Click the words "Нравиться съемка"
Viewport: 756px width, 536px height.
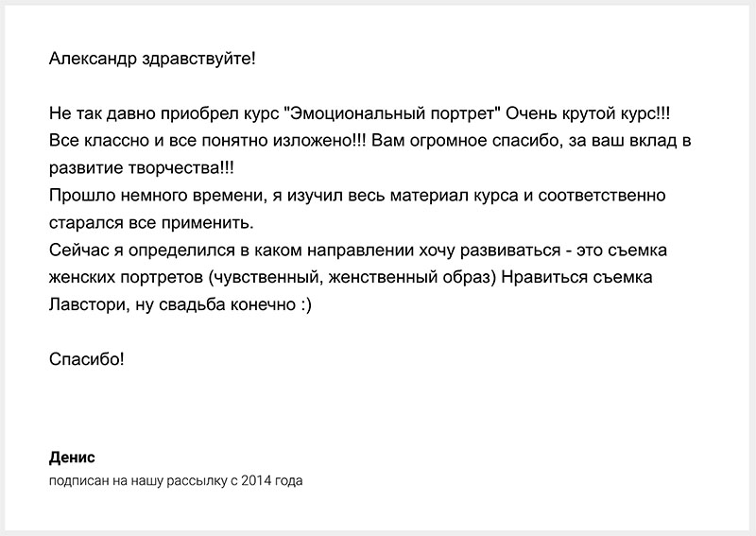pyautogui.click(x=576, y=277)
